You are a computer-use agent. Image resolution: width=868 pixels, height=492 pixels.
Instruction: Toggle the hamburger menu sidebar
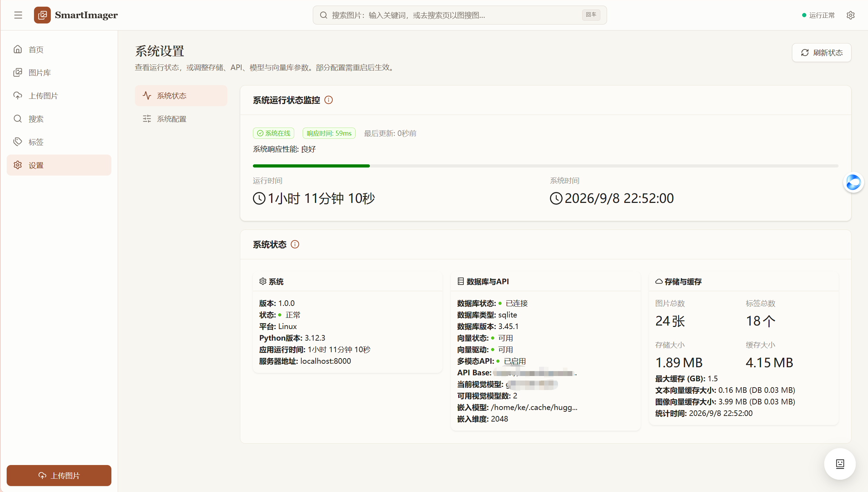coord(18,15)
